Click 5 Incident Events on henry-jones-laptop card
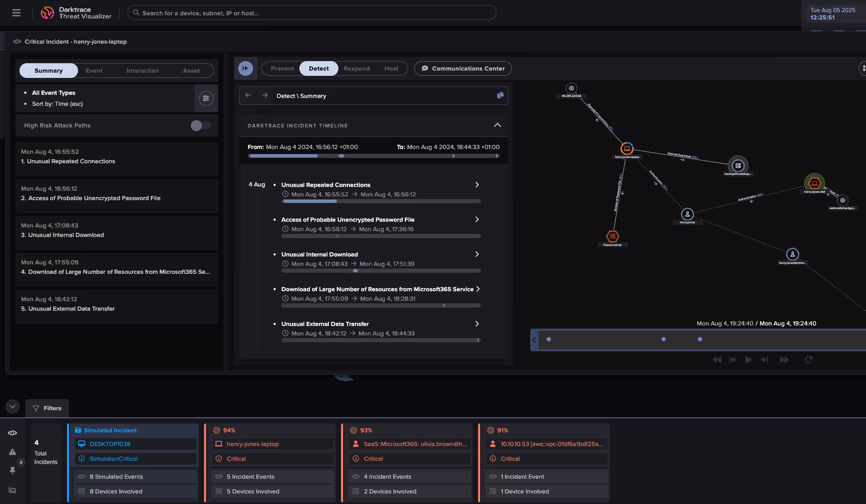Image resolution: width=866 pixels, height=504 pixels. 273,477
